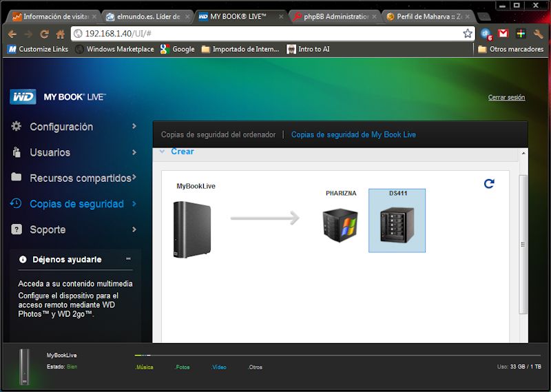The width and height of the screenshot is (551, 392).
Task: Click the Crear section heading
Action: click(183, 152)
